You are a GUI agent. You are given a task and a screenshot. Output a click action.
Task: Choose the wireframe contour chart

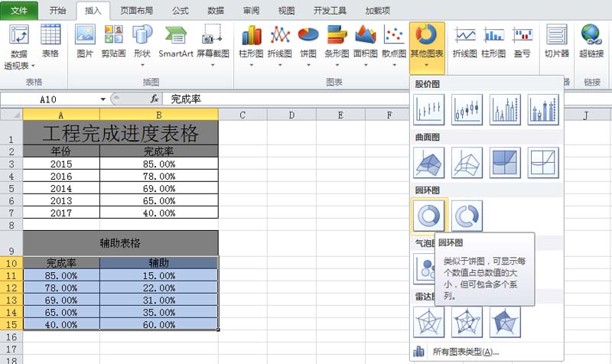[543, 163]
